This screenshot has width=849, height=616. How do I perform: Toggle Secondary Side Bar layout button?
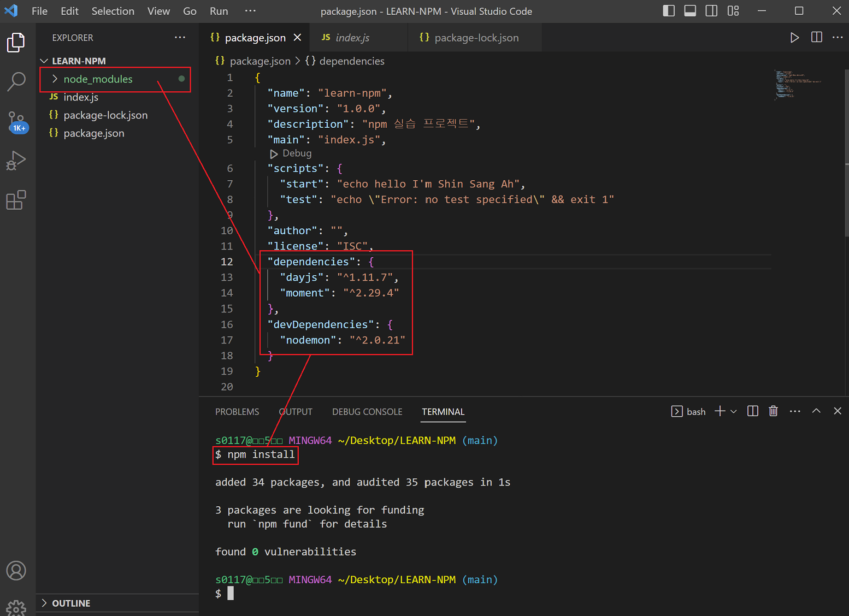coord(711,11)
